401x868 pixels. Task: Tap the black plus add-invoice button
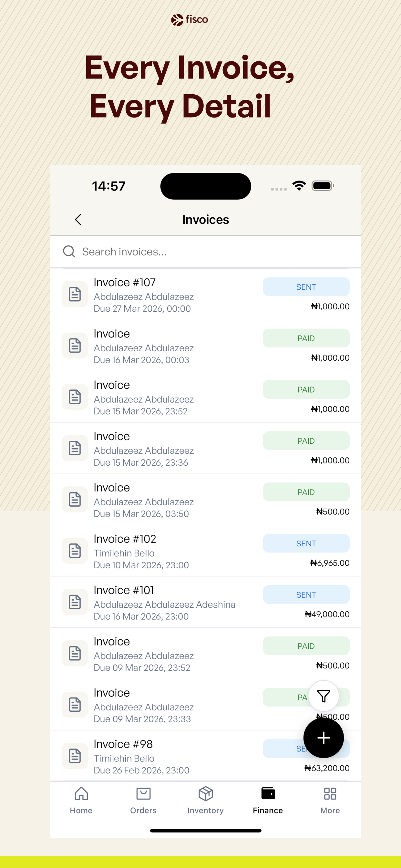click(324, 738)
